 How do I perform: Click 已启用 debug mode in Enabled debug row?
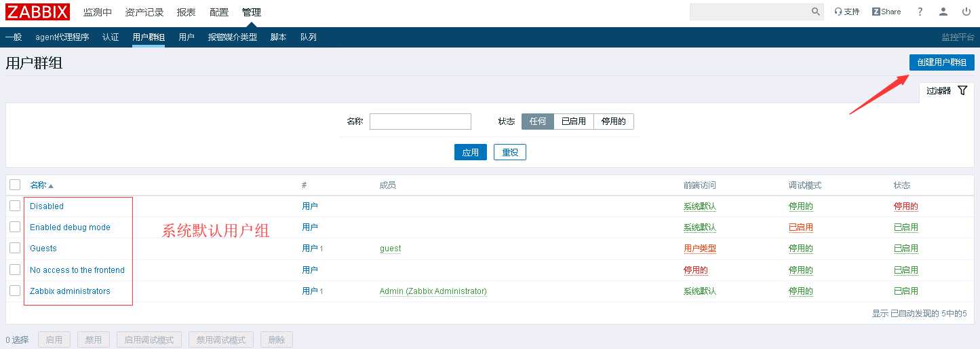(x=801, y=227)
